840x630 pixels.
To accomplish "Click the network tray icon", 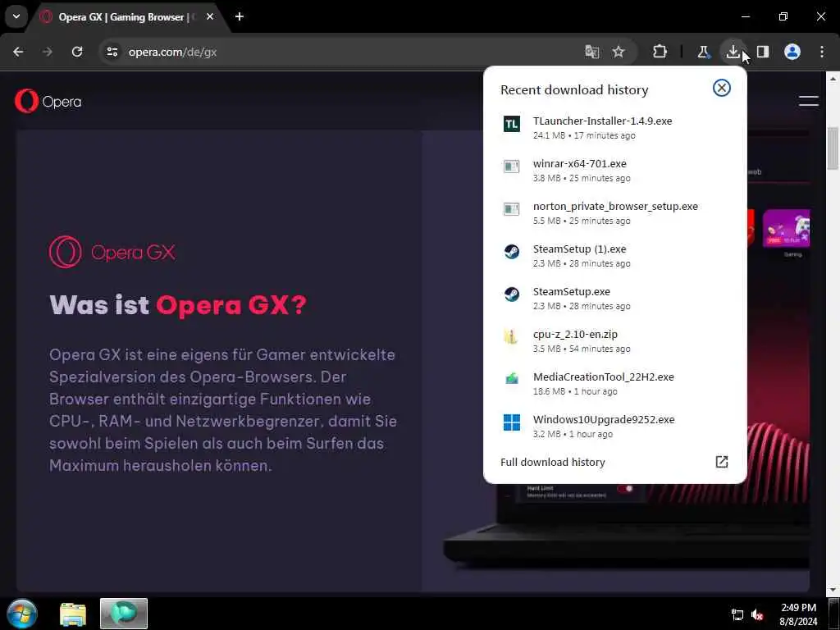I will pos(737,614).
